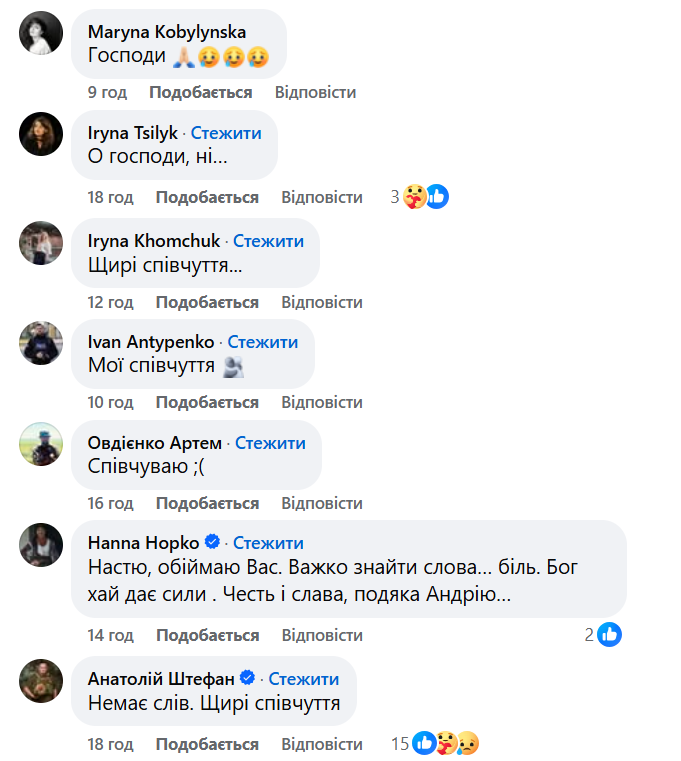Follow Овдієнко Артем using Стежити
The image size is (681, 761).
[270, 443]
